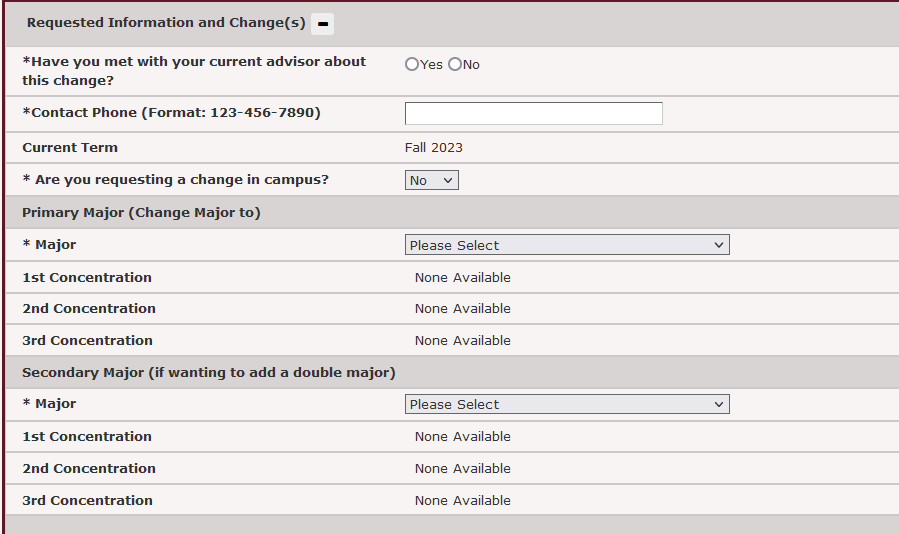Screen dimensions: 899x534
Task: Open the change in campus dropdown
Action: pyautogui.click(x=431, y=180)
